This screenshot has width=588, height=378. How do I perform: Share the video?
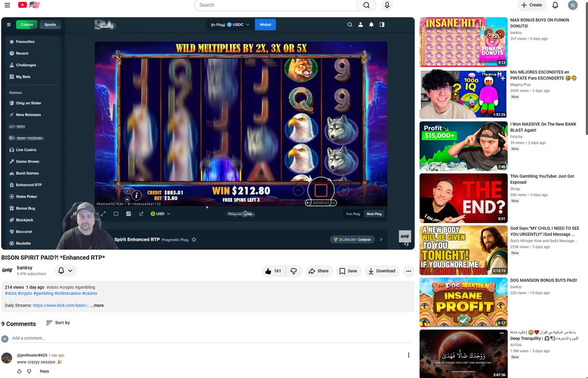(x=319, y=271)
